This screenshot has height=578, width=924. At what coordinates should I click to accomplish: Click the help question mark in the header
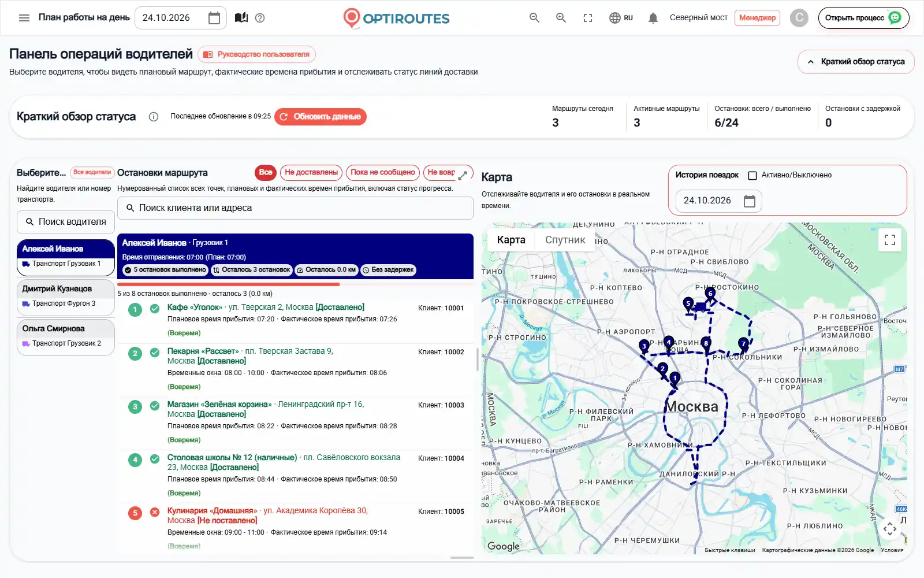(260, 18)
